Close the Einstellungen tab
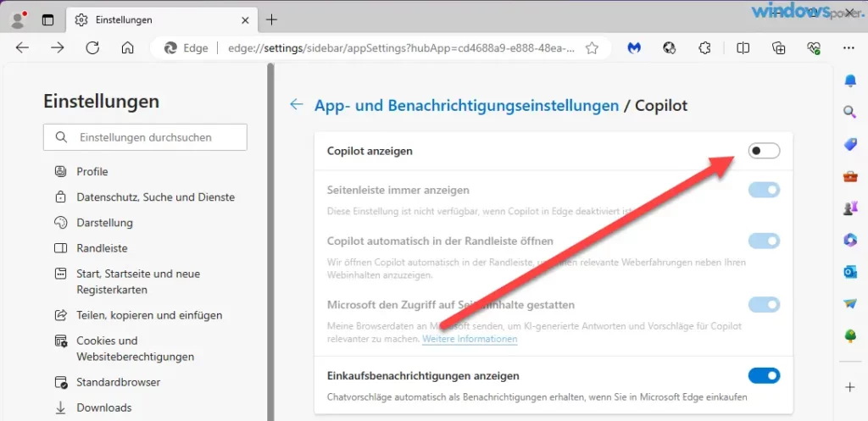The height and width of the screenshot is (421, 868). click(245, 20)
